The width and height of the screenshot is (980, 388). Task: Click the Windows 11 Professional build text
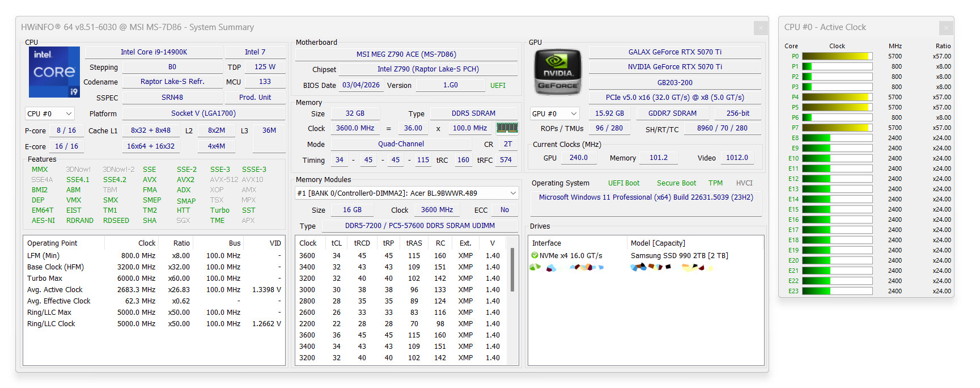[x=646, y=197]
